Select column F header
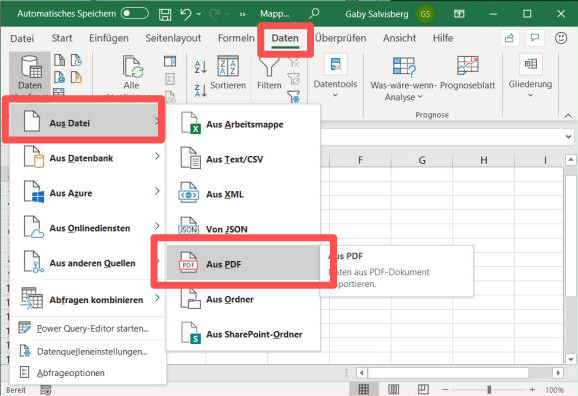This screenshot has width=578, height=396. [x=360, y=160]
